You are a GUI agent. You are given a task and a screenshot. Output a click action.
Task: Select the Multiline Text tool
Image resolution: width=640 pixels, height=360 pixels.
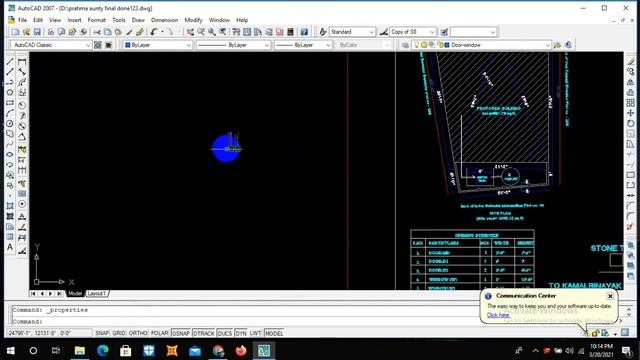coord(10,247)
